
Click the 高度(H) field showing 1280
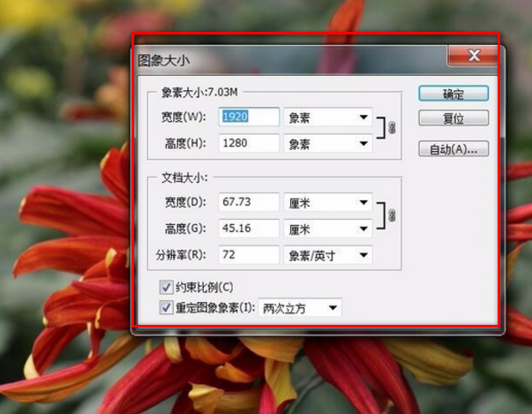point(249,143)
